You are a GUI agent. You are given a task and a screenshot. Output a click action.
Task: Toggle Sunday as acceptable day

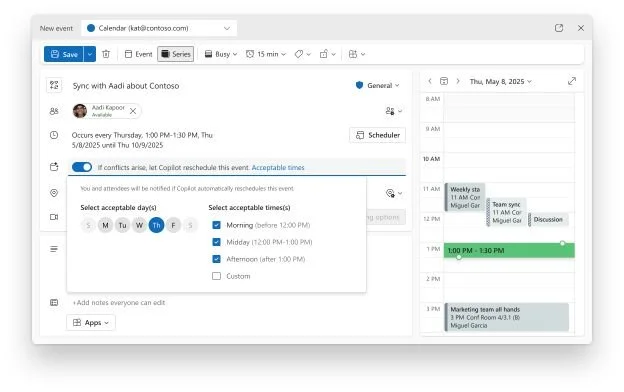(88, 225)
